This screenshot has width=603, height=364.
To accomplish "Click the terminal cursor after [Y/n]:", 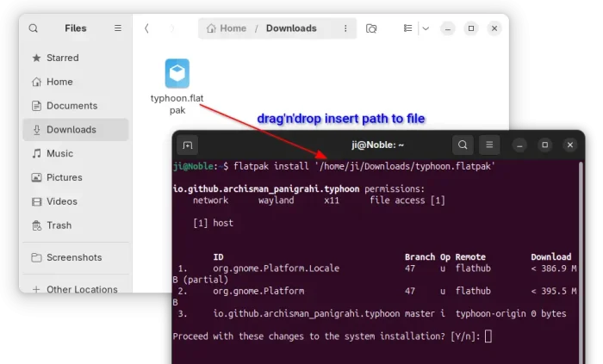I will pyautogui.click(x=488, y=336).
